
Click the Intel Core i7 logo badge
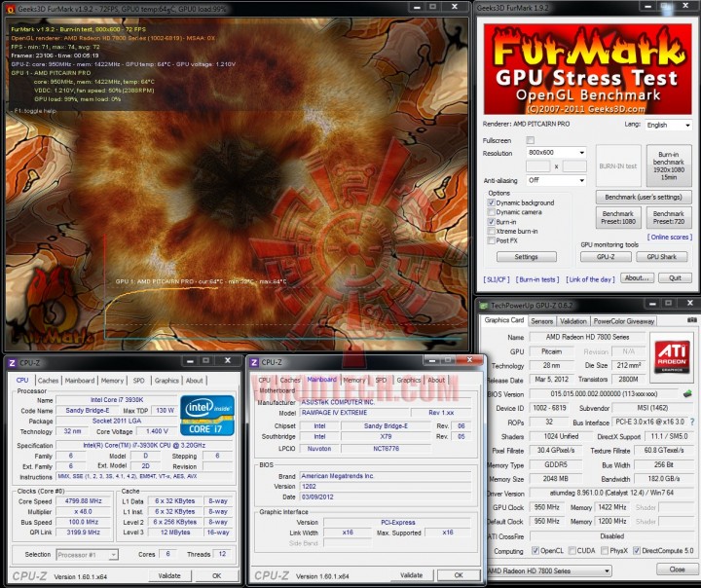click(207, 415)
